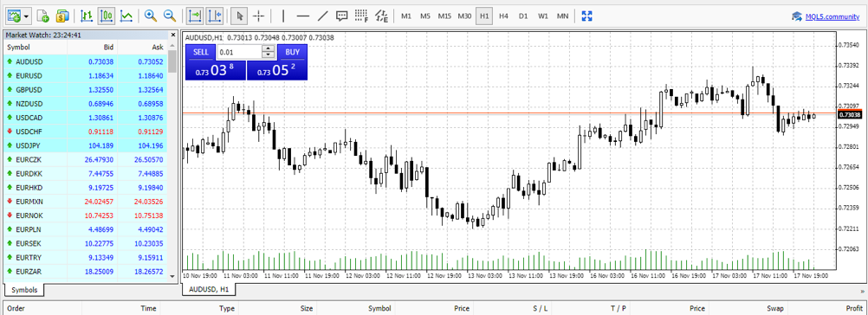Select the arrow cursor tool
868x315 pixels.
(239, 16)
